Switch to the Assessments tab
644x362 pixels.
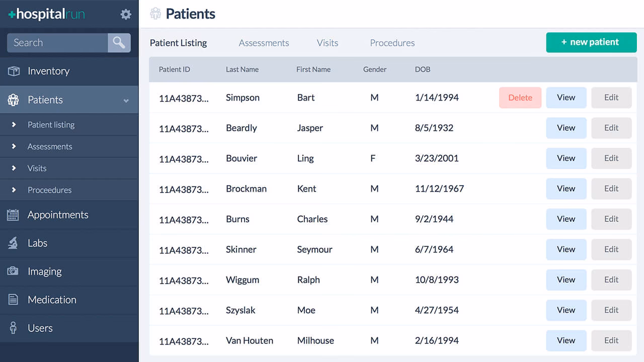[x=264, y=43]
